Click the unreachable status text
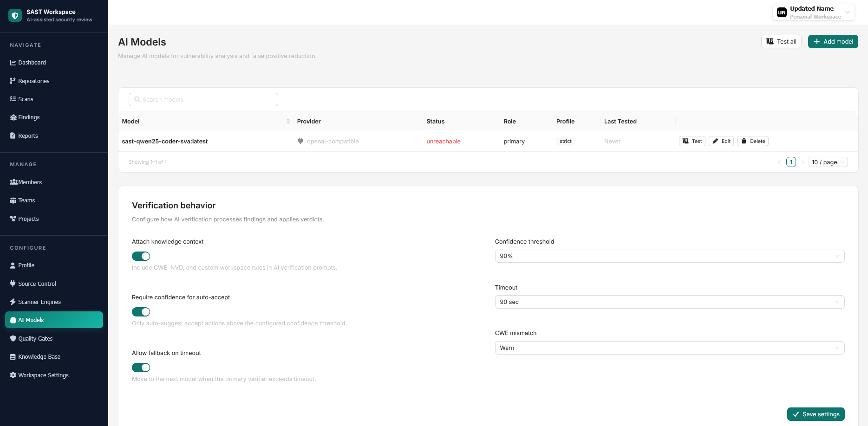This screenshot has width=868, height=426. click(444, 142)
